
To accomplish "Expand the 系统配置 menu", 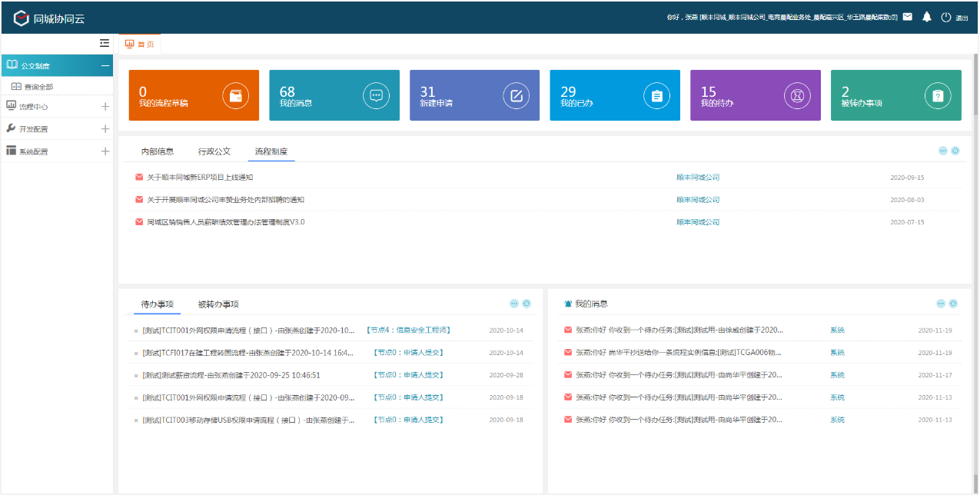I will coord(105,151).
